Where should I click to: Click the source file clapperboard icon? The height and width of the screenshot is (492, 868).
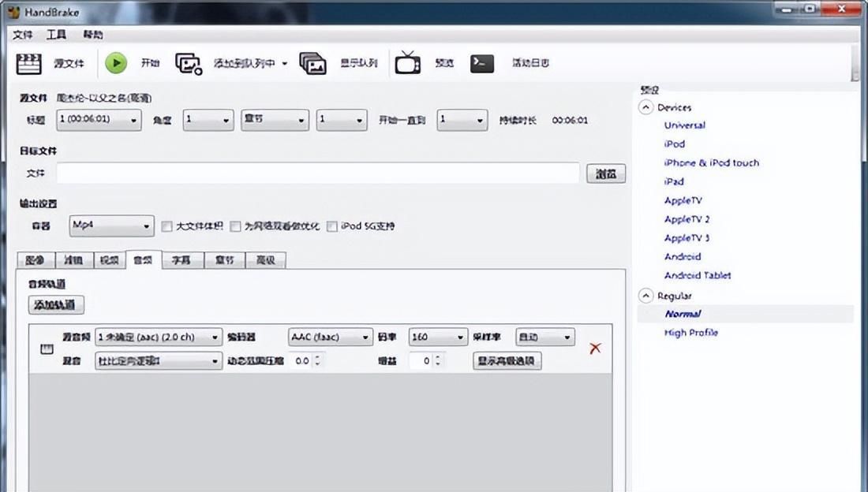28,64
